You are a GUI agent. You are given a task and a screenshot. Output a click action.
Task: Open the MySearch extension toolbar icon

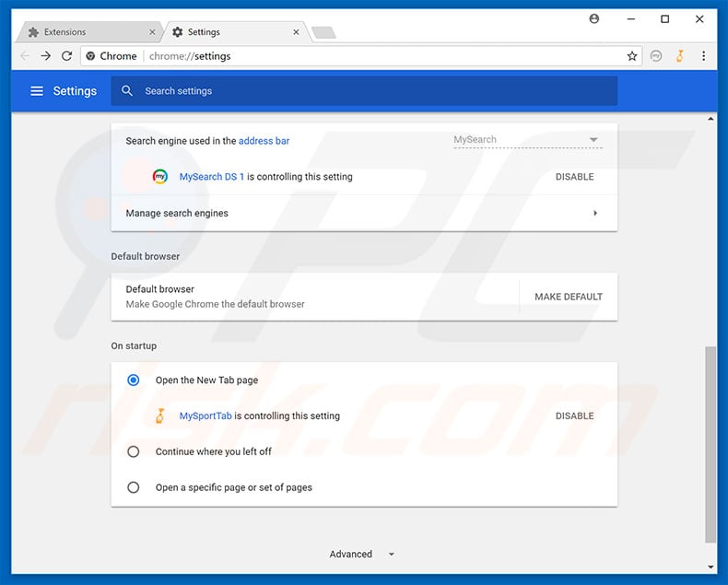tap(655, 56)
